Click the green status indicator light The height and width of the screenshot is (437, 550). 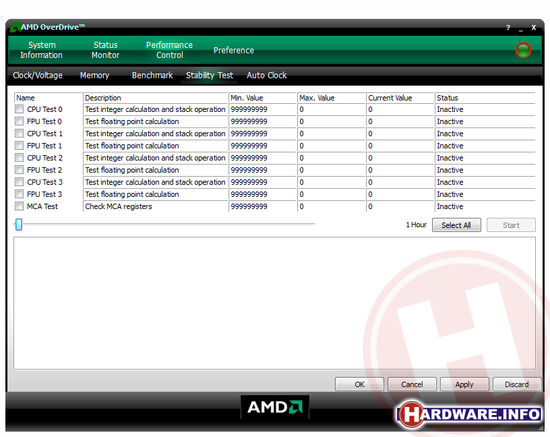[523, 51]
